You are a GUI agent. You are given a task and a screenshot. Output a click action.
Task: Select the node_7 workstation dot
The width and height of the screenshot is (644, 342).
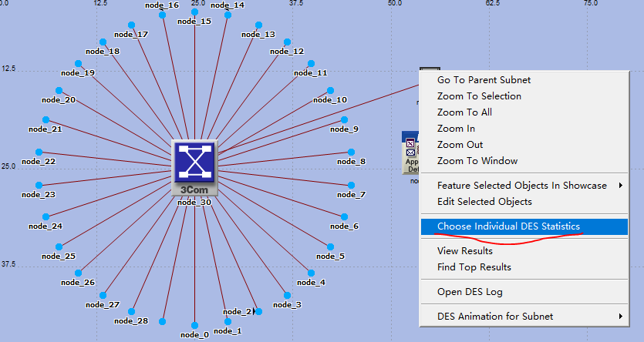pos(352,186)
